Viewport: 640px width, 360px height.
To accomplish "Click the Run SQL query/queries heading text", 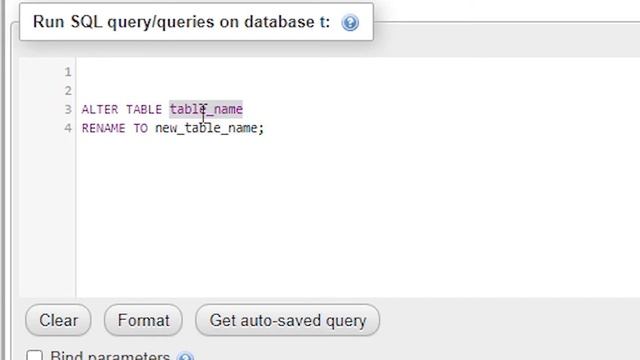I will 181,22.
